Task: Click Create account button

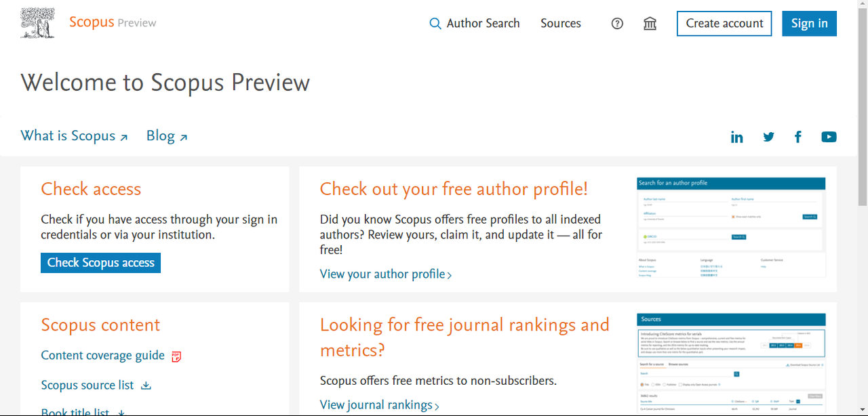Action: 724,24
